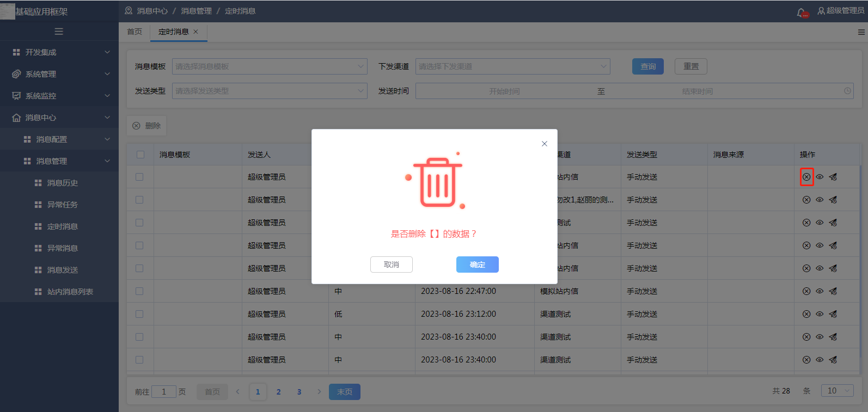Check the 勿改1 row checkbox

click(139, 200)
